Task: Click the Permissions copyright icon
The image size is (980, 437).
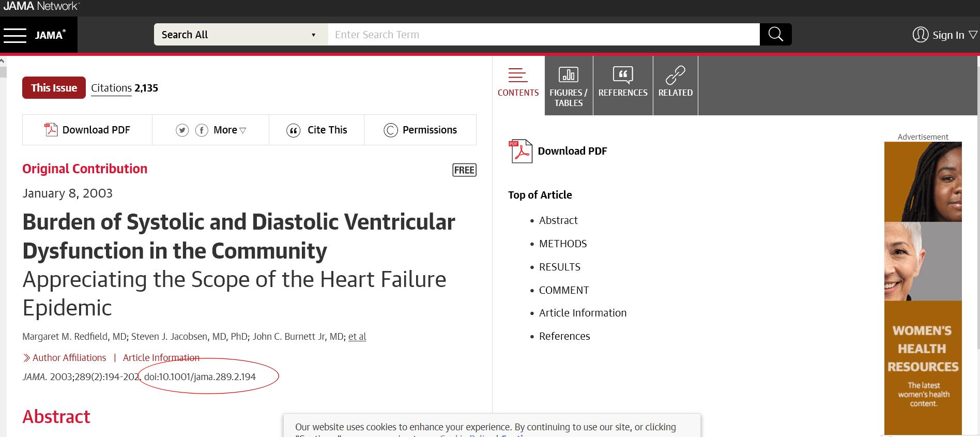Action: (390, 130)
